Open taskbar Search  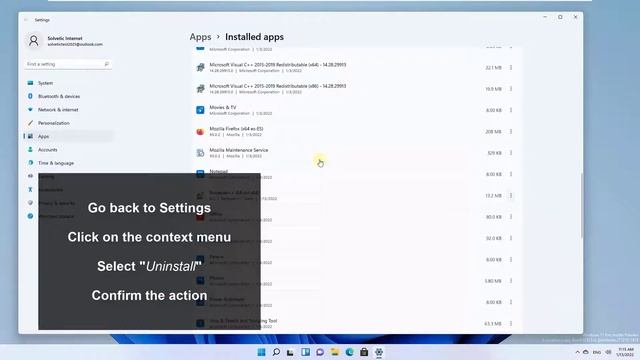276,352
